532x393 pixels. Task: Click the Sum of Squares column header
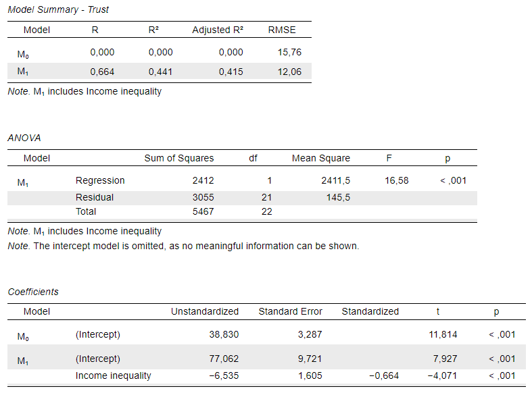point(179,158)
